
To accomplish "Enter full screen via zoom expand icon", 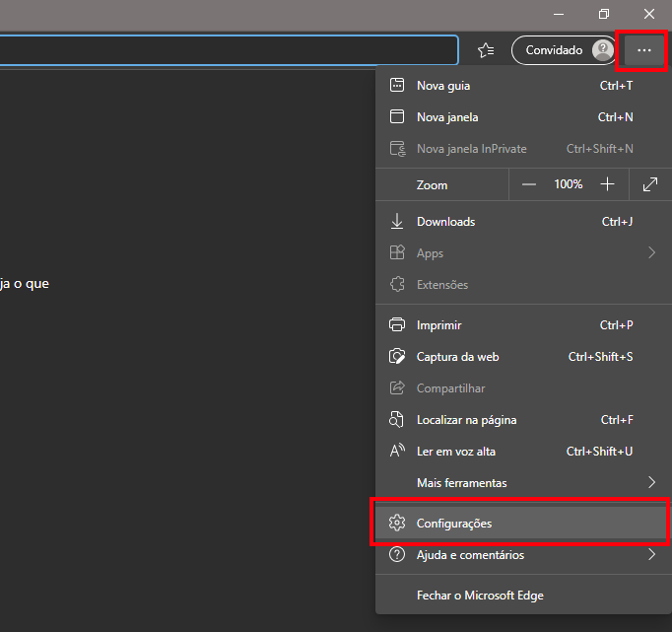I will point(649,184).
